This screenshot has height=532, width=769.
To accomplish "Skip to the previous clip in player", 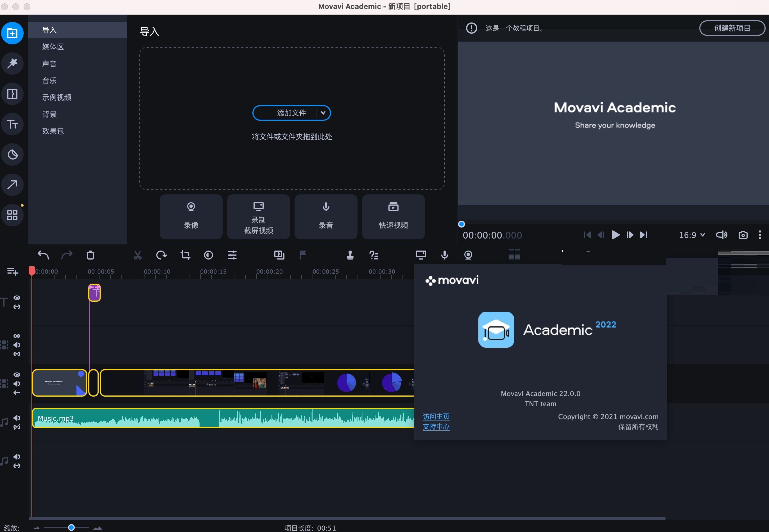I will tap(587, 235).
